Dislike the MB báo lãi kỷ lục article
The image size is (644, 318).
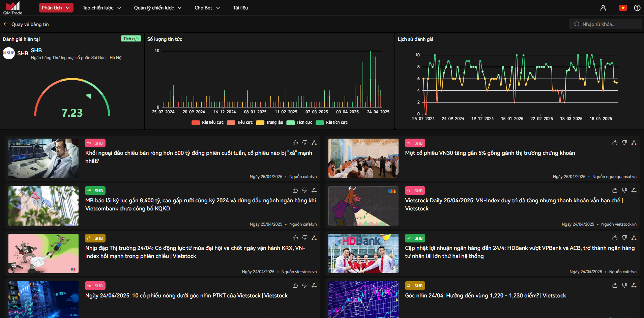pos(305,190)
